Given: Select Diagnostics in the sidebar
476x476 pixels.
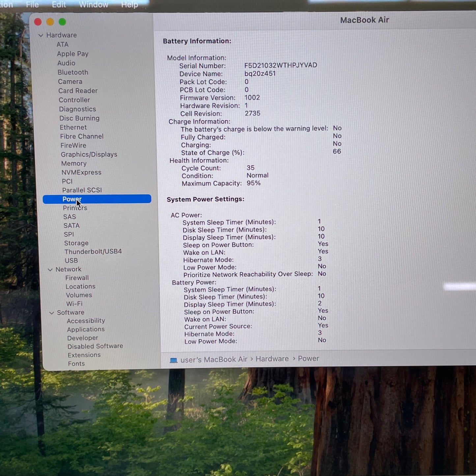Looking at the screenshot, I should coord(78,109).
